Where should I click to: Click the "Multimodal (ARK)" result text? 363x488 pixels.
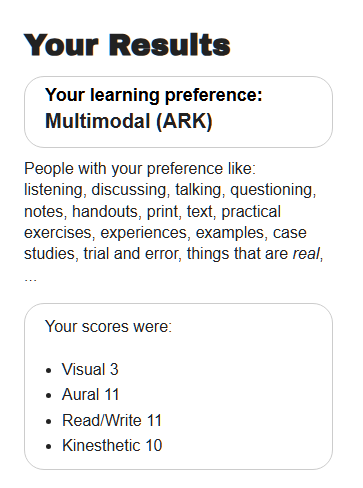tap(129, 121)
